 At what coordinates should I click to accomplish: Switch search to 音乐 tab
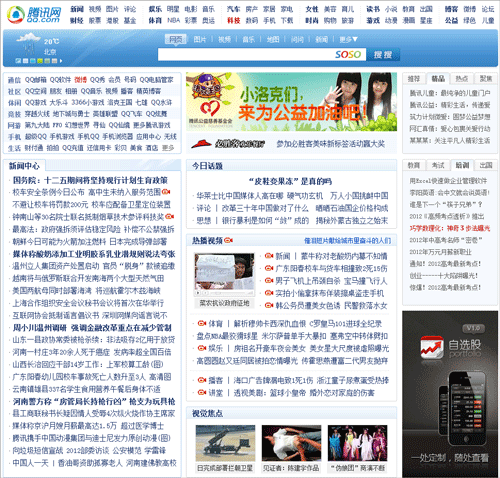tap(248, 39)
